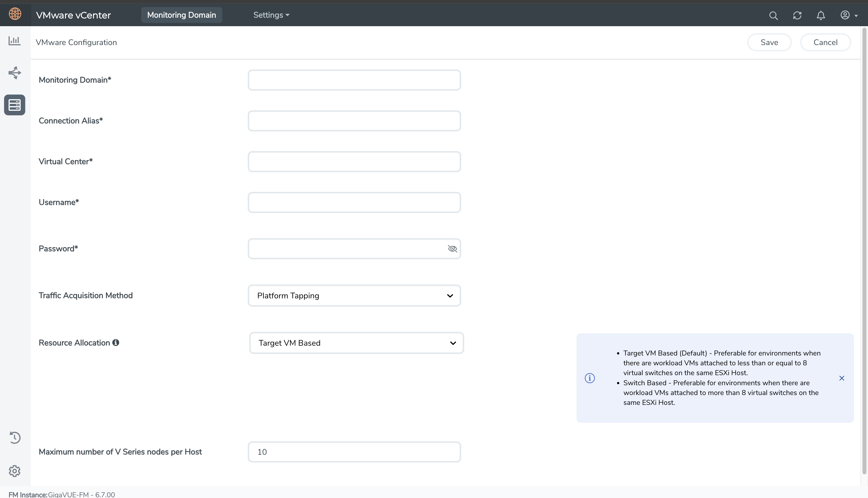Click the Cancel button
The image size is (868, 498).
tap(825, 42)
